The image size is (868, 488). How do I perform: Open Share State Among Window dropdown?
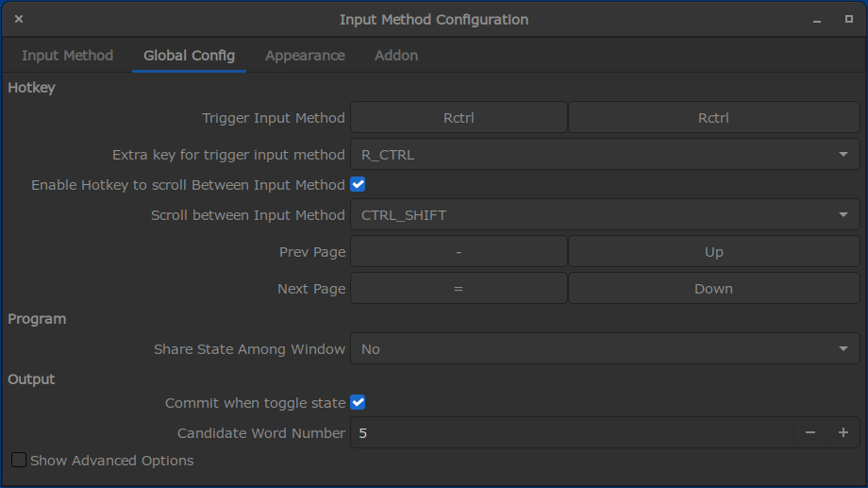(604, 349)
